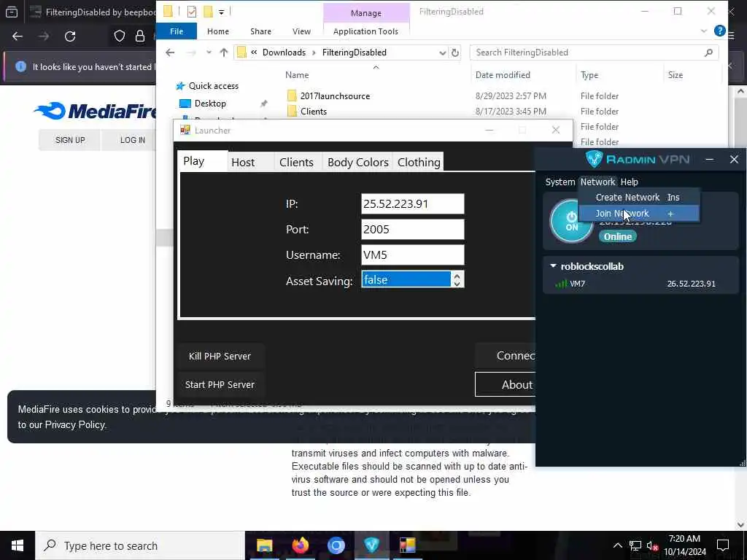Screen dimensions: 747x560
Task: Open the Clothing tab in Launcher
Action: 419,163
